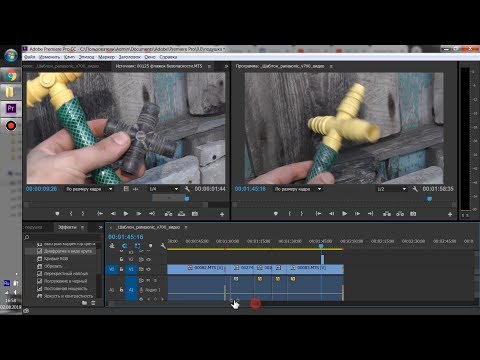The image size is (480, 360).
Task: Open the Effects panel tab menu
Action: tap(82, 227)
